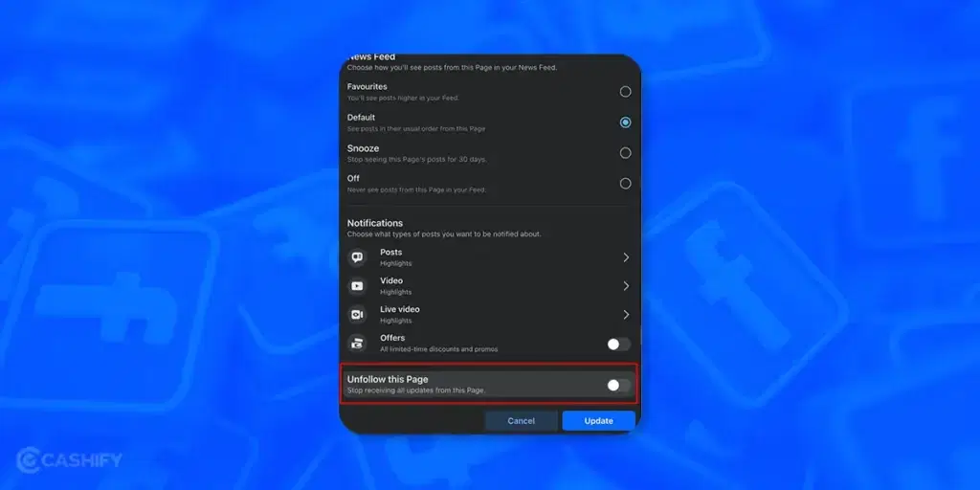Expand the Video notification chevron
The height and width of the screenshot is (490, 980).
pyautogui.click(x=626, y=285)
